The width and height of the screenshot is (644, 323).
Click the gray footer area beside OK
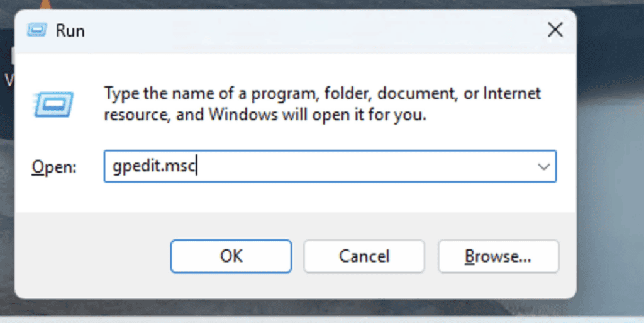[x=92, y=256]
